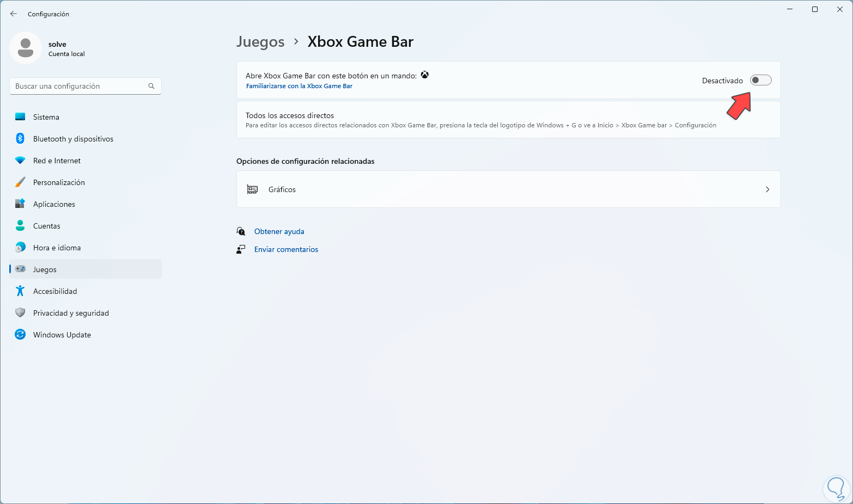This screenshot has height=504, width=853.
Task: Click the Privacidad y seguridad shield icon
Action: coord(20,313)
